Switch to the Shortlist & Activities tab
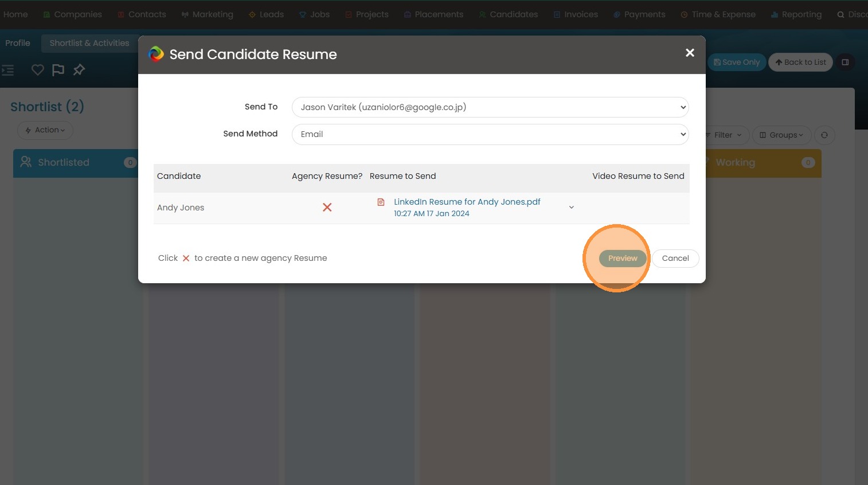Viewport: 868px width, 485px height. click(x=89, y=43)
